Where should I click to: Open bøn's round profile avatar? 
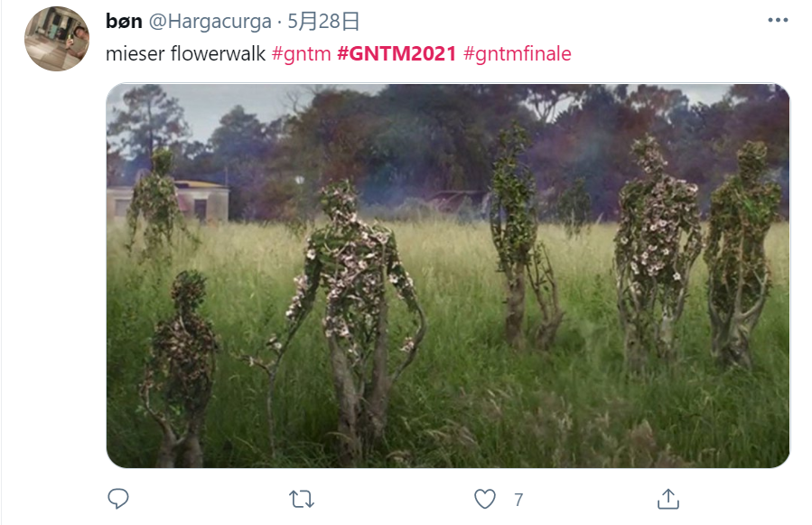[x=57, y=39]
